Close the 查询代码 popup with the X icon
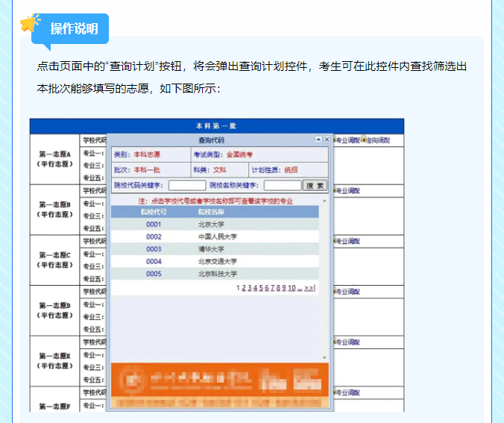This screenshot has width=504, height=423. point(327,140)
